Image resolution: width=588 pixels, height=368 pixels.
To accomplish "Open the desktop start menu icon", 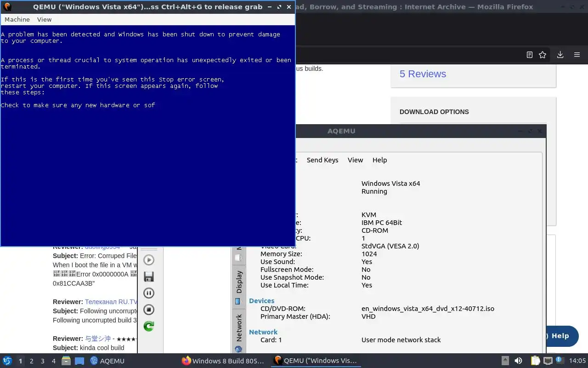I will pyautogui.click(x=7, y=361).
